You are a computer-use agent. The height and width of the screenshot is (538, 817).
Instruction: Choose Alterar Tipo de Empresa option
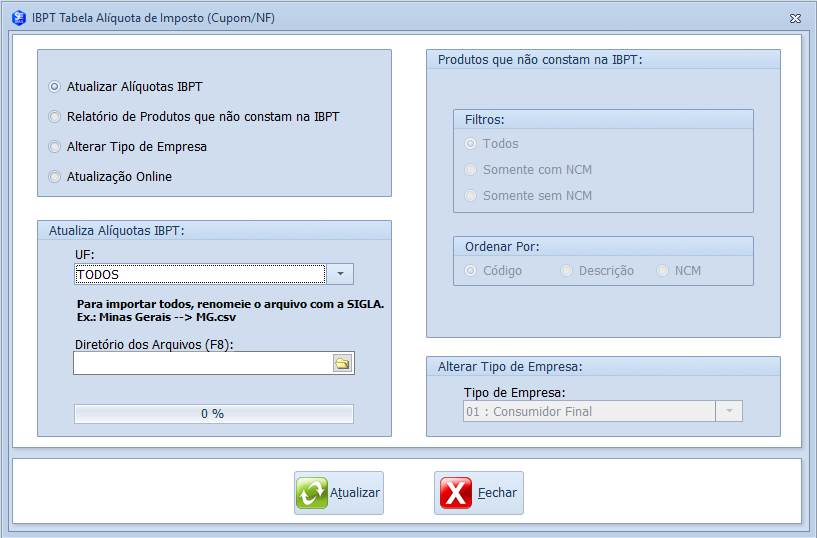55,147
